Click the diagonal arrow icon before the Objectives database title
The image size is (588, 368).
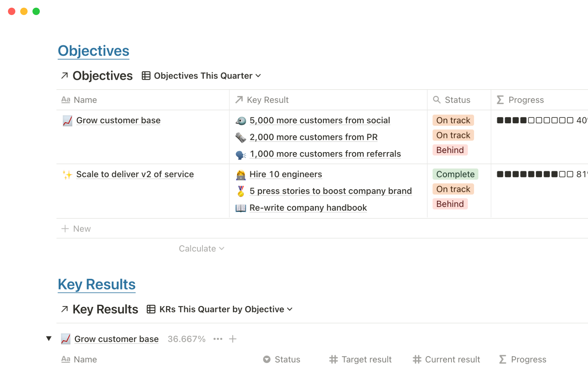64,75
